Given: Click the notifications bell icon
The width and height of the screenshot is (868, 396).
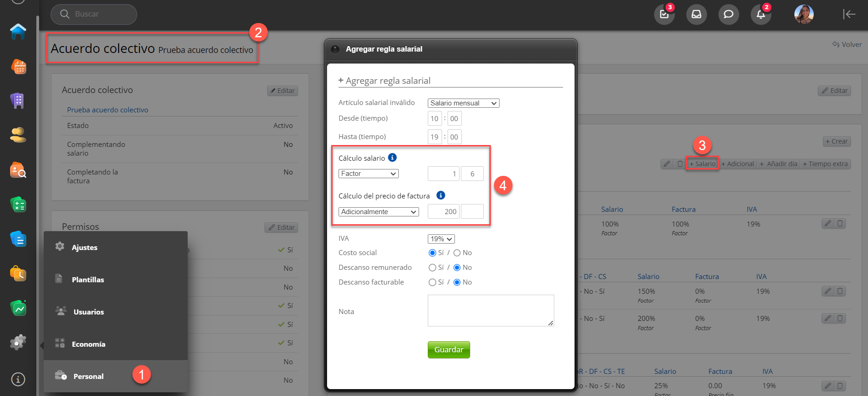Looking at the screenshot, I should [760, 14].
